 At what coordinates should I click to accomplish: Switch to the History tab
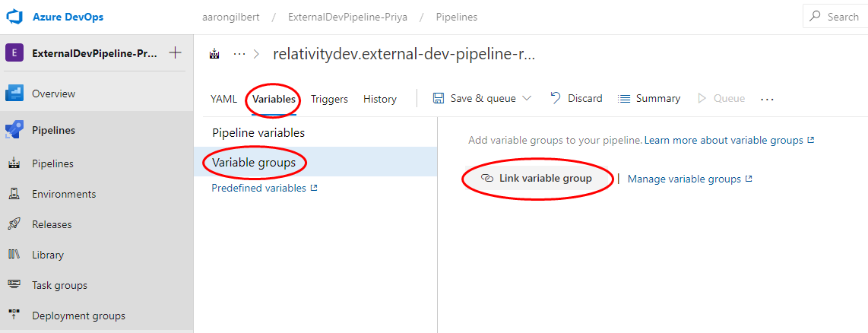pyautogui.click(x=380, y=99)
